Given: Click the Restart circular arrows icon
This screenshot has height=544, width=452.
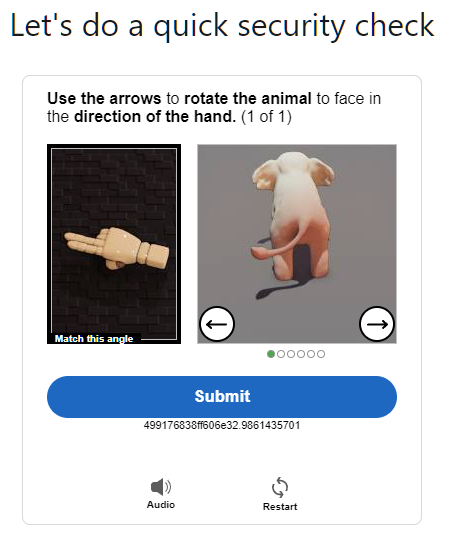Looking at the screenshot, I should tap(280, 487).
